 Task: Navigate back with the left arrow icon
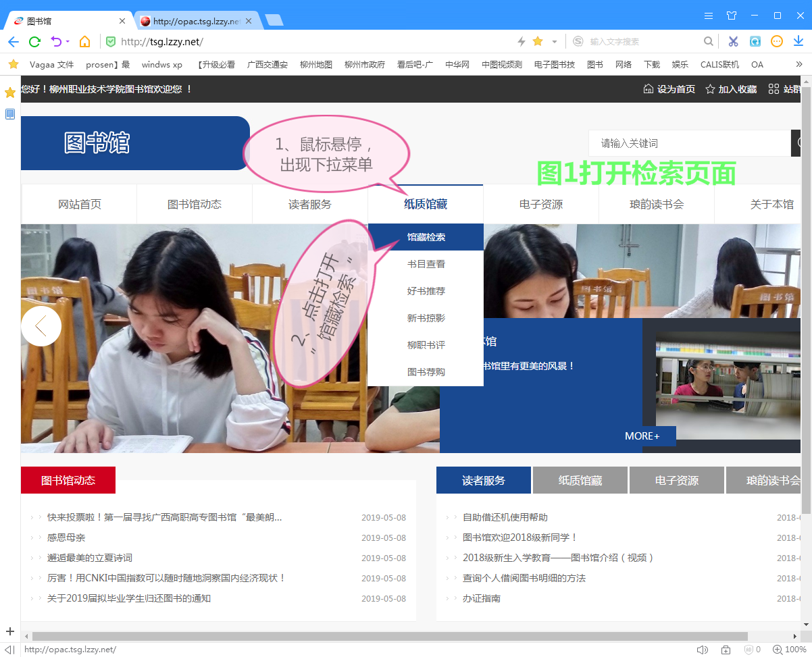click(14, 41)
